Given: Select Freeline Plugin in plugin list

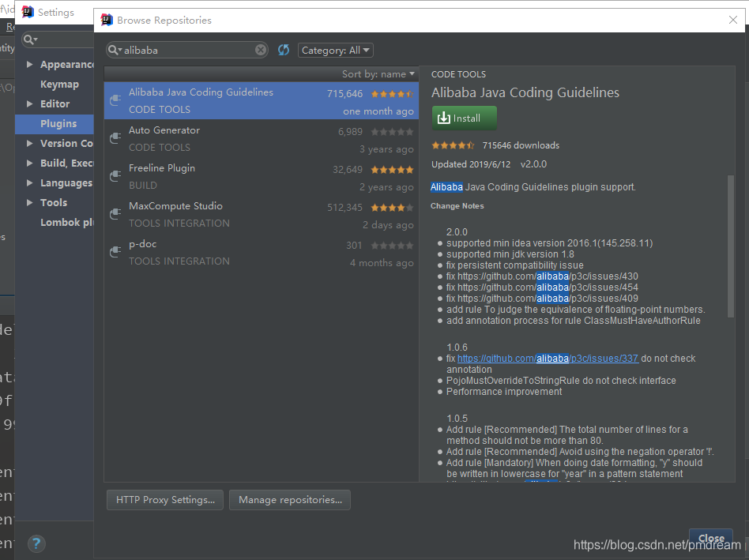Looking at the screenshot, I should [x=262, y=176].
